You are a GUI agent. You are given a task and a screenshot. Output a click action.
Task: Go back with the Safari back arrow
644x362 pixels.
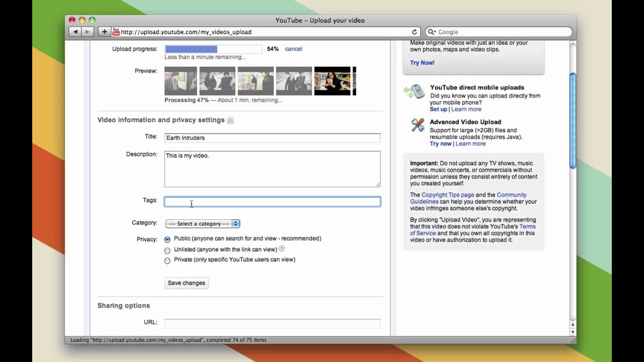coord(75,32)
